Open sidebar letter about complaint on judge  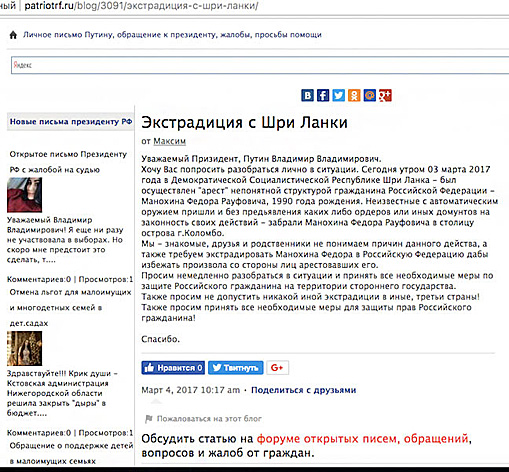68,162
